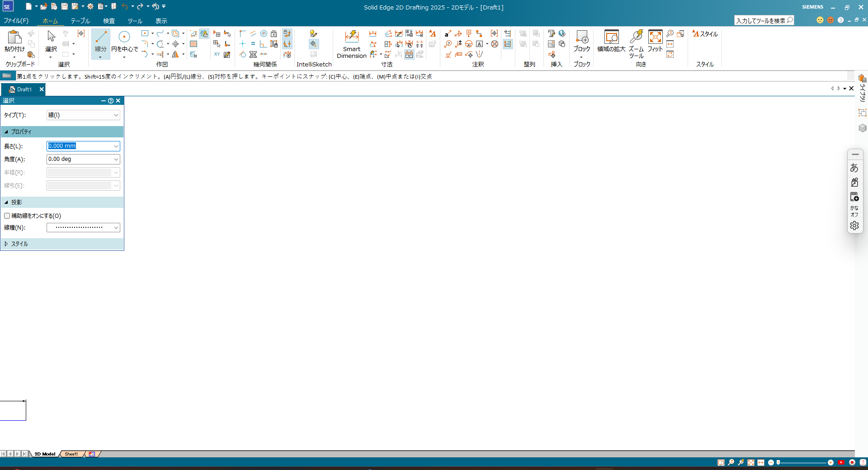This screenshot has width=868, height=470.
Task: Click the ブロック block insert icon
Action: [x=582, y=41]
